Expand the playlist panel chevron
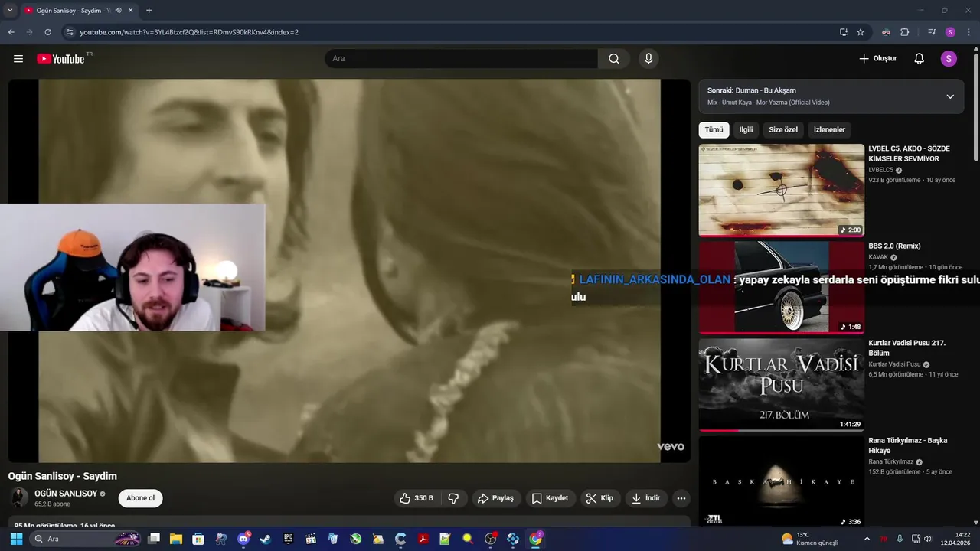 tap(950, 96)
